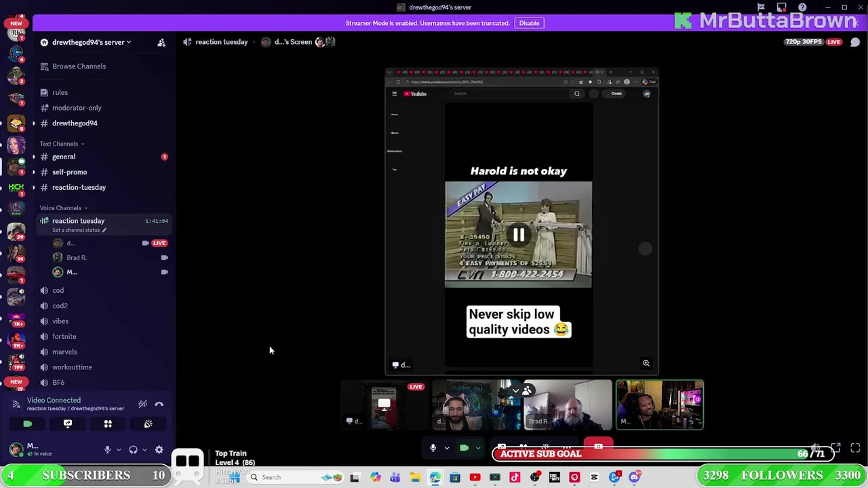Open microphone input options arrow
Viewport: 868px width, 488px height.
[118, 449]
